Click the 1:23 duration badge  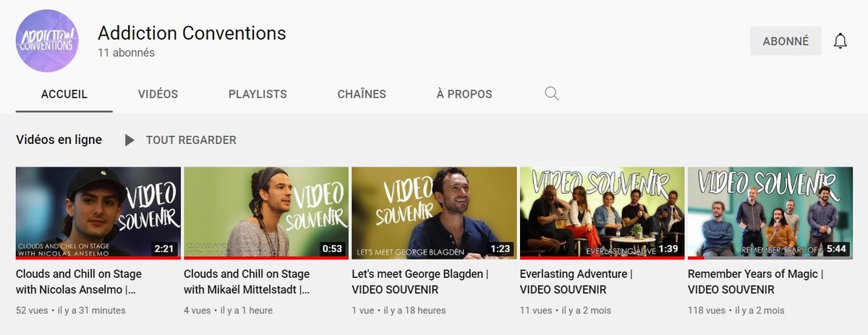pyautogui.click(x=500, y=248)
